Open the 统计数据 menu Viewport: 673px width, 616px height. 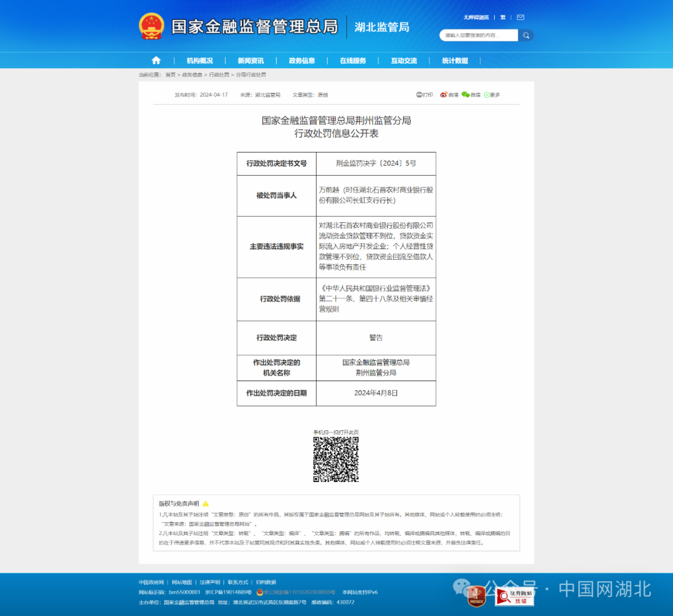click(x=455, y=60)
